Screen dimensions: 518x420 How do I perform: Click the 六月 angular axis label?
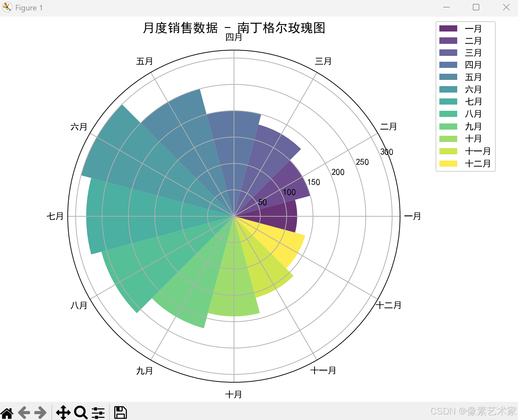click(79, 126)
